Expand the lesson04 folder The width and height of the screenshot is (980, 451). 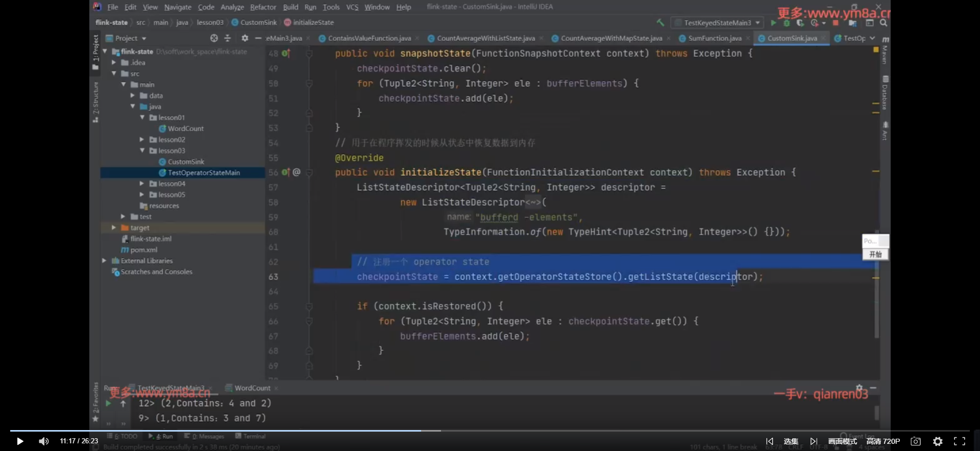[142, 183]
